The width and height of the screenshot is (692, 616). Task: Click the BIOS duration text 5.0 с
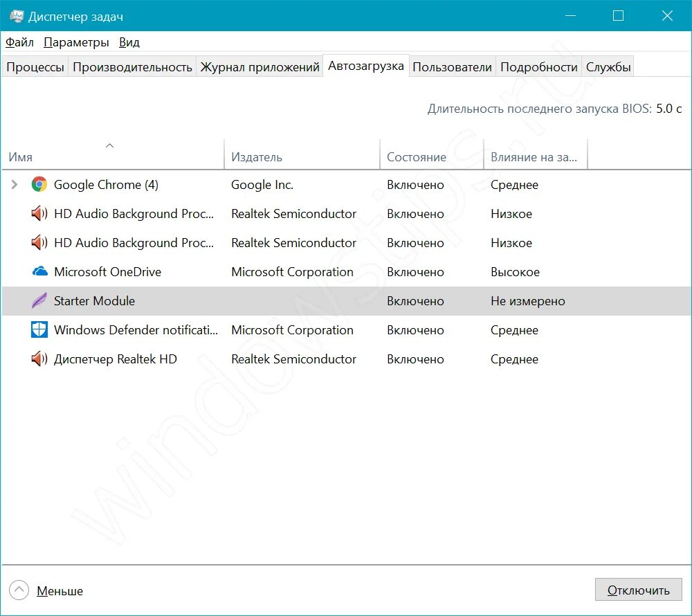(x=668, y=109)
